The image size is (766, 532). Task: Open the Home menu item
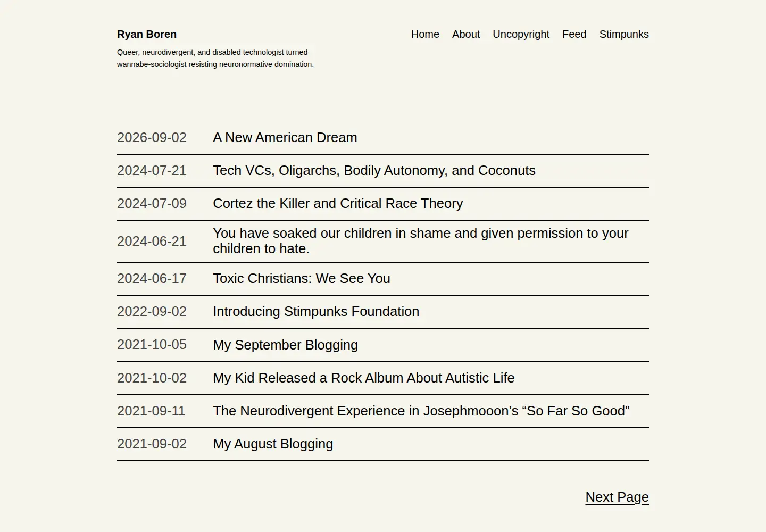point(425,34)
